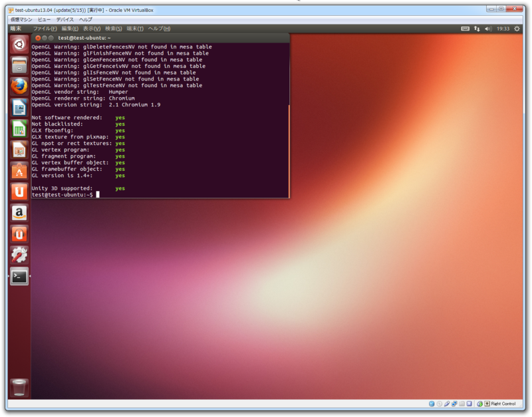Image resolution: width=532 pixels, height=417 pixels.
Task: Open VirtualBox デバイス menu
Action: click(65, 20)
